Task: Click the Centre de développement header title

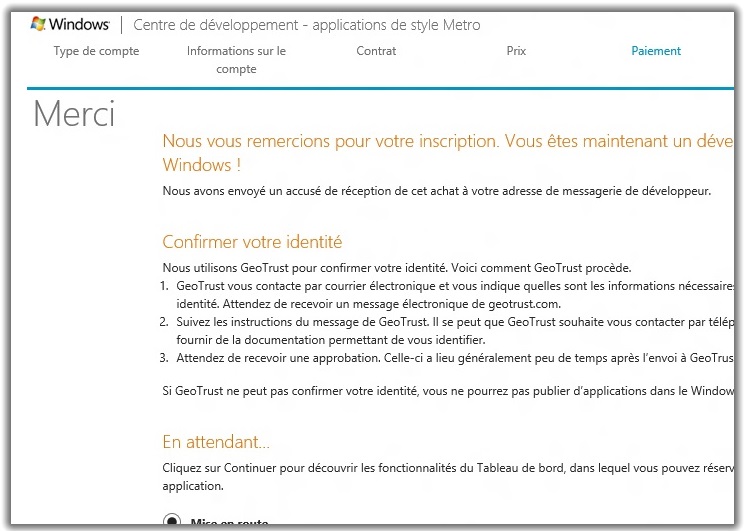Action: [x=307, y=25]
